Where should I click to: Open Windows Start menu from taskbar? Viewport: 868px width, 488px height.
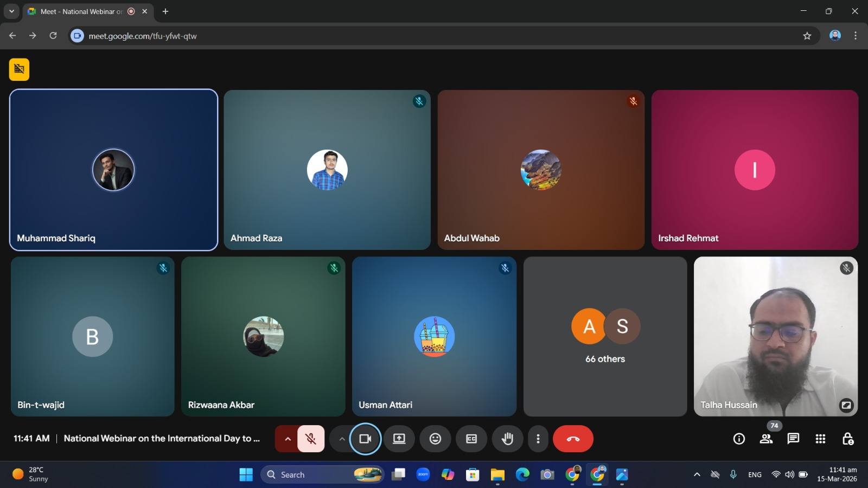[246, 474]
